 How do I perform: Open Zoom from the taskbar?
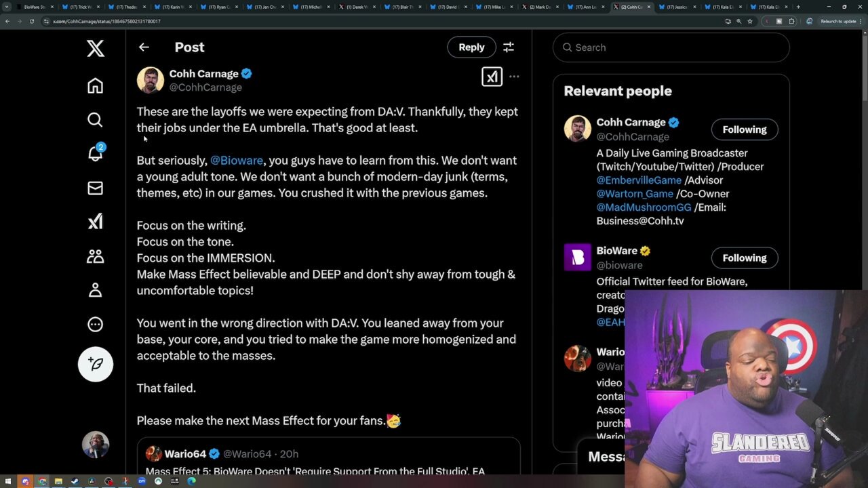(x=142, y=481)
